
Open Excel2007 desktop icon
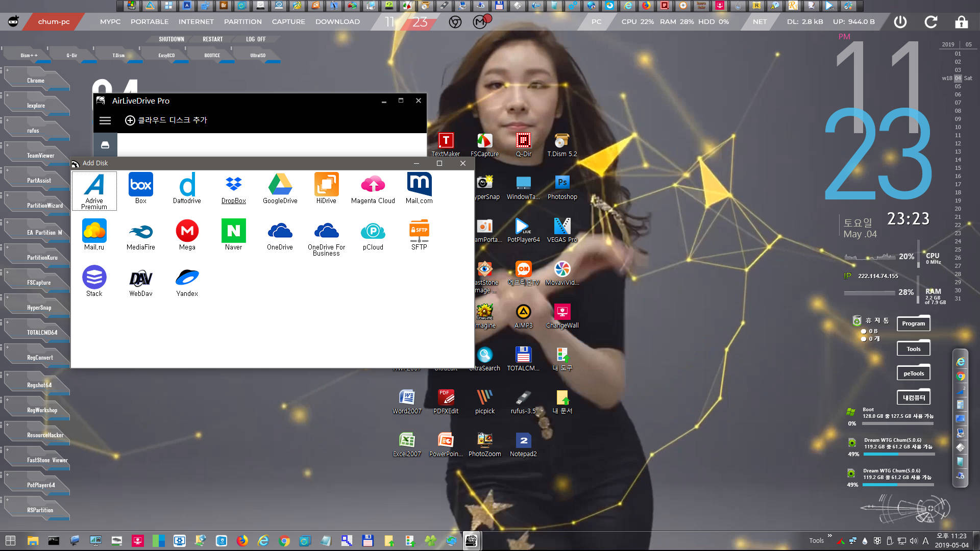coord(407,444)
